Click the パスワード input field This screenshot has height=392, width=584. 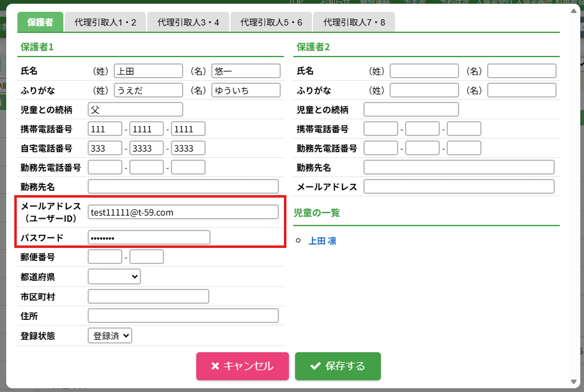coord(149,237)
